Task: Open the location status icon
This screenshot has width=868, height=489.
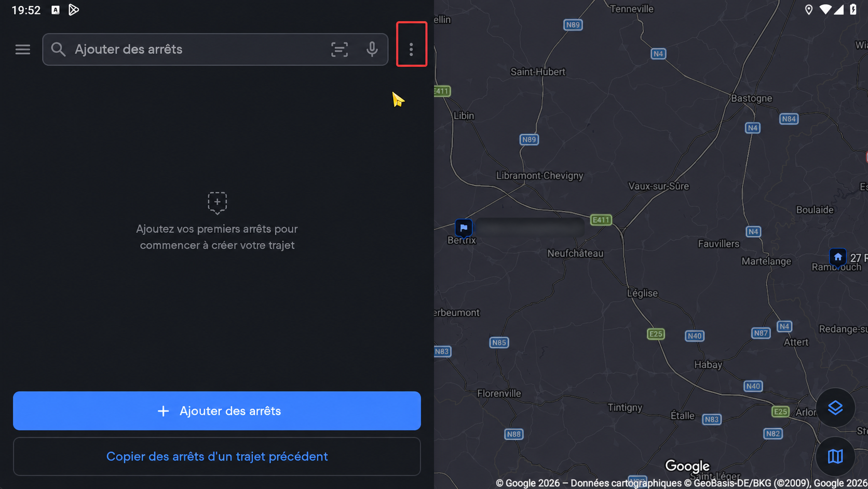Action: [808, 10]
